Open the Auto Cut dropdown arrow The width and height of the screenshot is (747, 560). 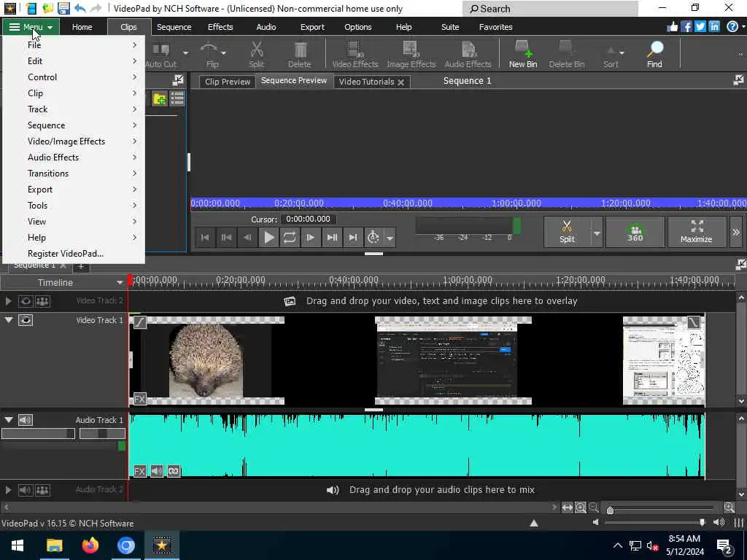pyautogui.click(x=186, y=52)
